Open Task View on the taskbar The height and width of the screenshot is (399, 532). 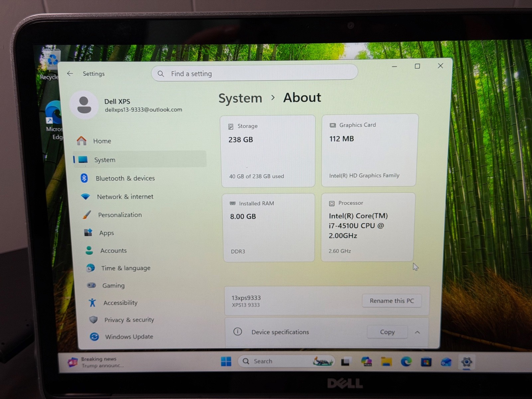[x=346, y=361]
